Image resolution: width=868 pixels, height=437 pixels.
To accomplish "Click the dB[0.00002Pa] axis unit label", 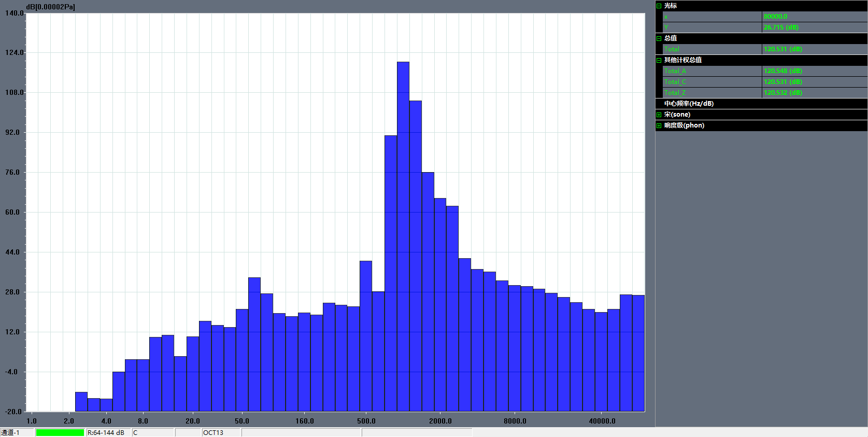I will 51,7.
